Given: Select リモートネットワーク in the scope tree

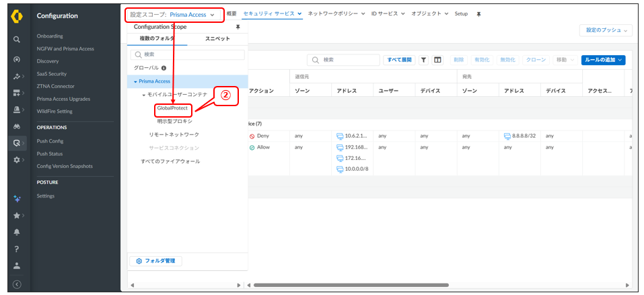Looking at the screenshot, I should 174,134.
